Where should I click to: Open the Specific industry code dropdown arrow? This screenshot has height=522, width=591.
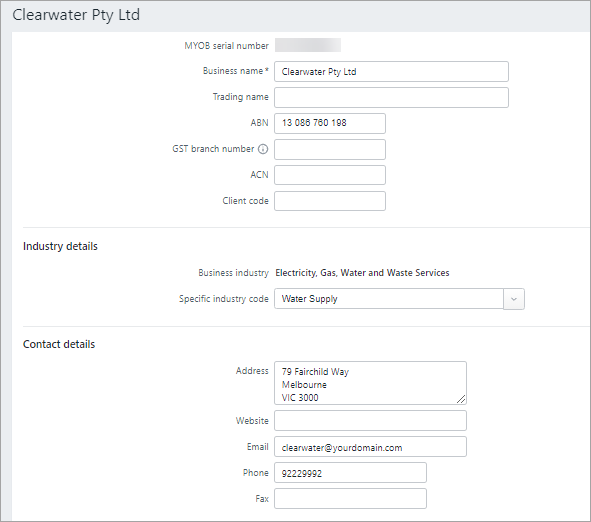[x=514, y=299]
